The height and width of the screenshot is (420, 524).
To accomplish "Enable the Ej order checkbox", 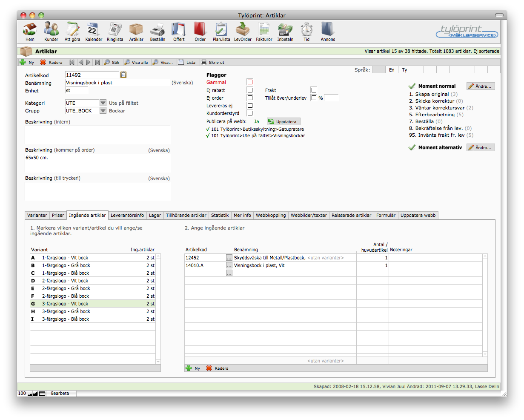I will coord(250,98).
